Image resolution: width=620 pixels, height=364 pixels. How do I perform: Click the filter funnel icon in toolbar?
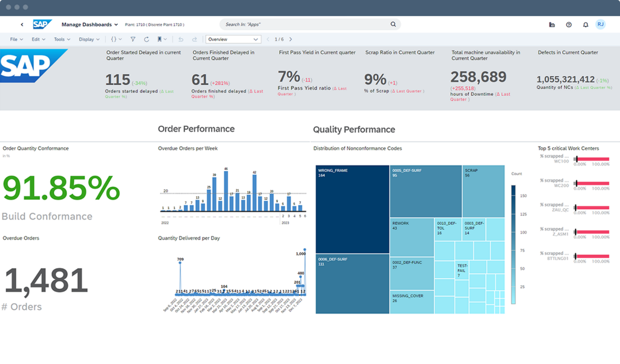pyautogui.click(x=133, y=39)
